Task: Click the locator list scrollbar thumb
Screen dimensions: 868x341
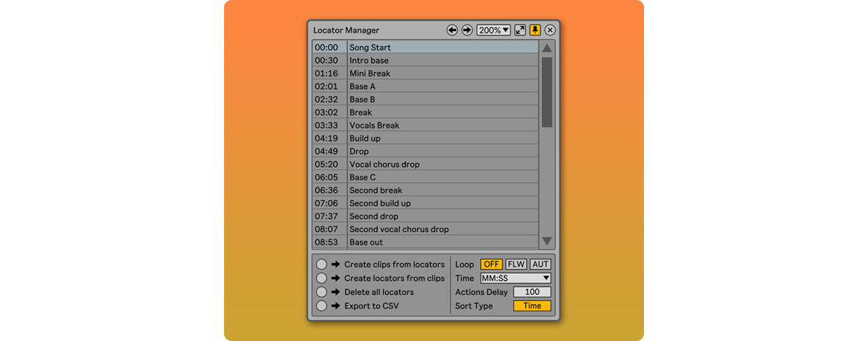Action: [x=547, y=92]
